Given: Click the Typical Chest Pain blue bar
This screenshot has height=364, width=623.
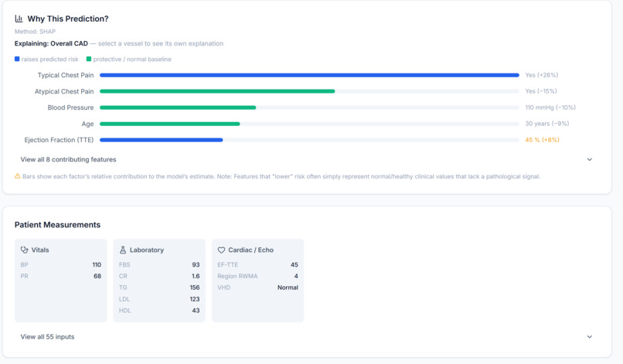Looking at the screenshot, I should (309, 75).
